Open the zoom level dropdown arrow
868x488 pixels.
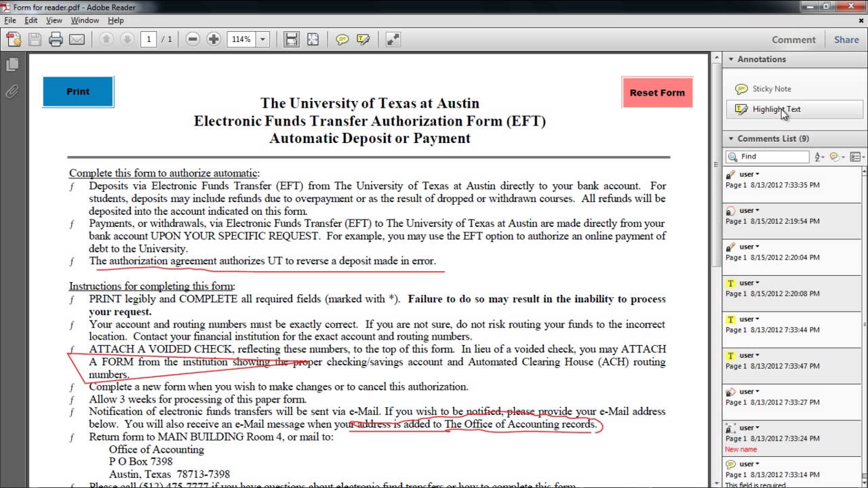(263, 39)
